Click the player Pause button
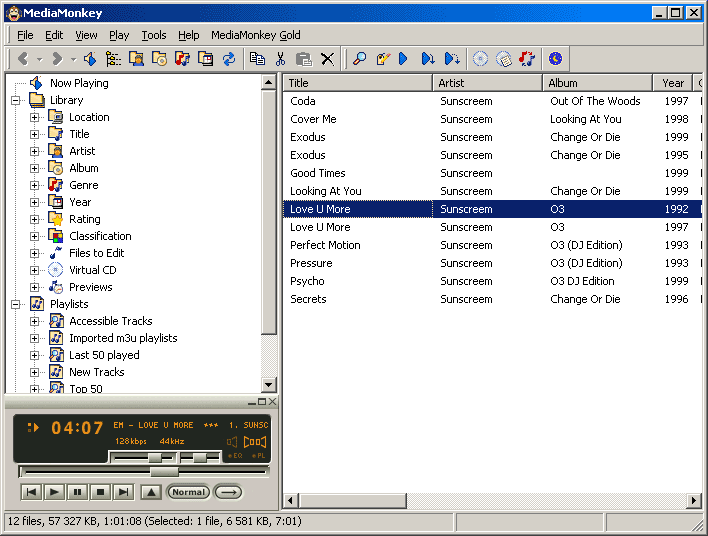Viewport: 708px width, 536px height. tap(78, 492)
